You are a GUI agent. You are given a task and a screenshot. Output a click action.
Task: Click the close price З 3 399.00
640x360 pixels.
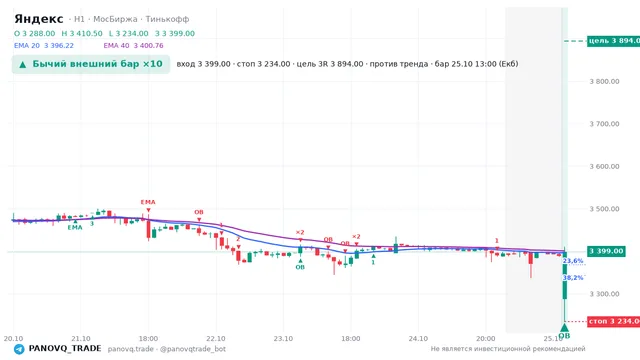coord(175,33)
